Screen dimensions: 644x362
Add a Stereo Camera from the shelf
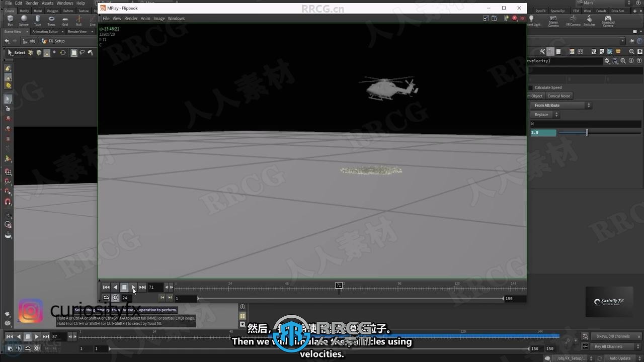tap(553, 21)
